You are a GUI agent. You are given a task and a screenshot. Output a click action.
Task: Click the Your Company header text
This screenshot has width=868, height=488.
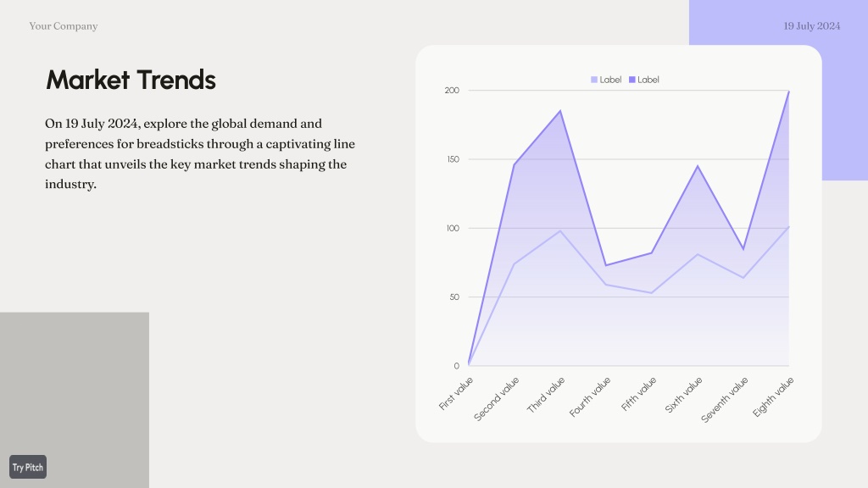coord(64,26)
